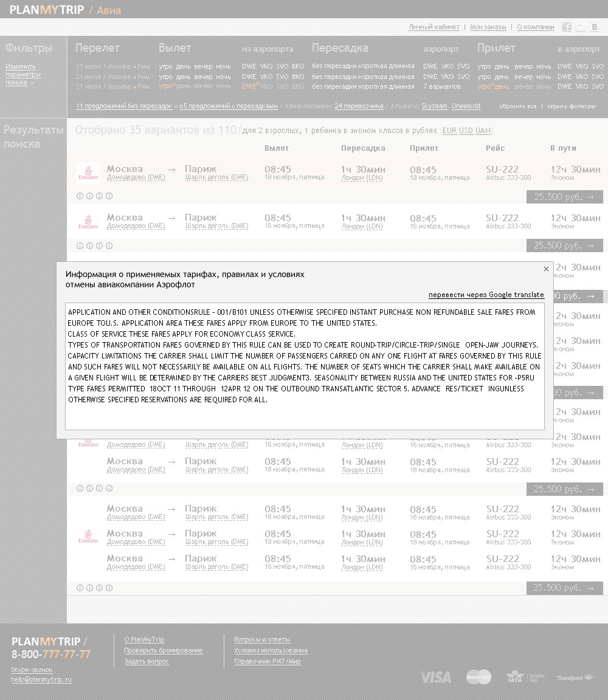Click 'Изменить параметры поиска' link

coord(22,75)
